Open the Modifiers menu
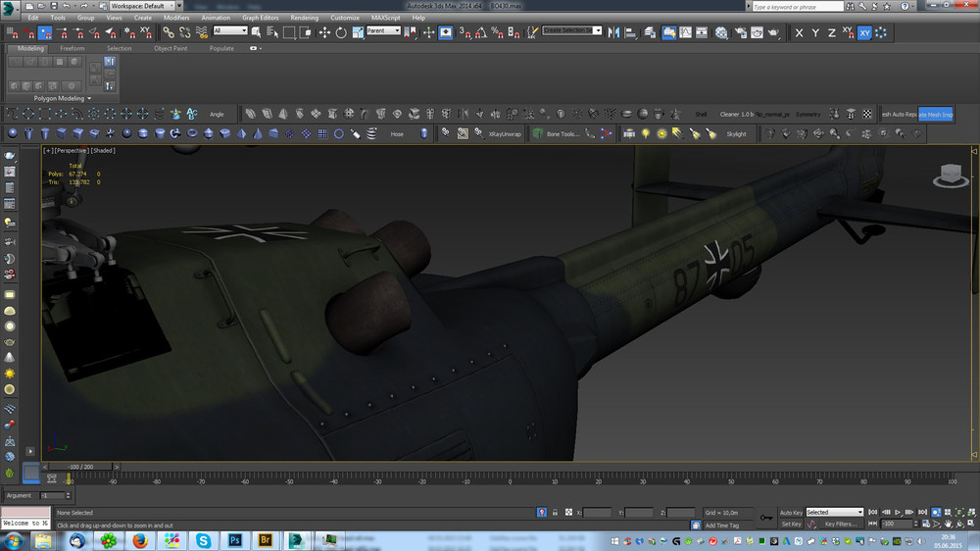Screen dimensions: 980x551 click(x=176, y=18)
